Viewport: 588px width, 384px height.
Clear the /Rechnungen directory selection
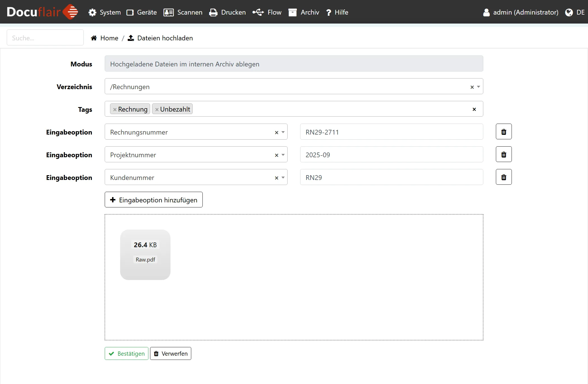tap(472, 87)
